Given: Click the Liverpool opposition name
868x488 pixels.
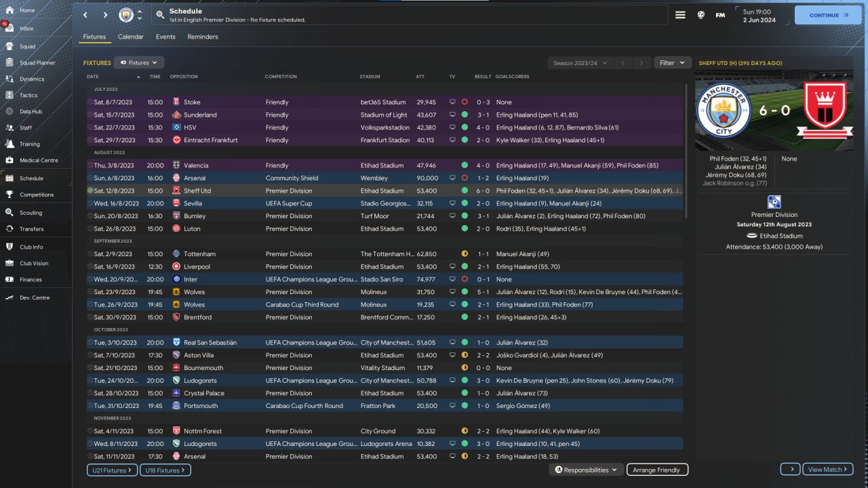Looking at the screenshot, I should coord(196,267).
